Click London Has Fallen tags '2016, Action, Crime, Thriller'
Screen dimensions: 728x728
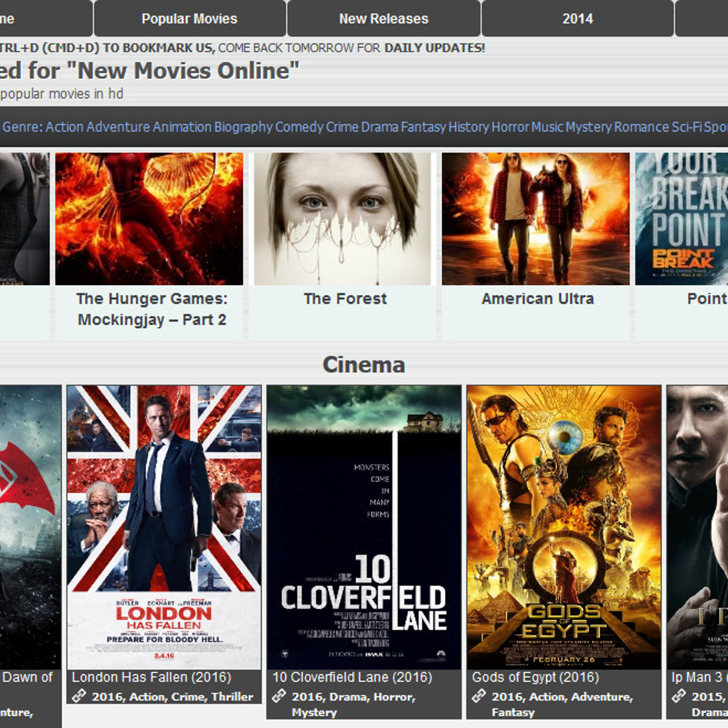(172, 697)
